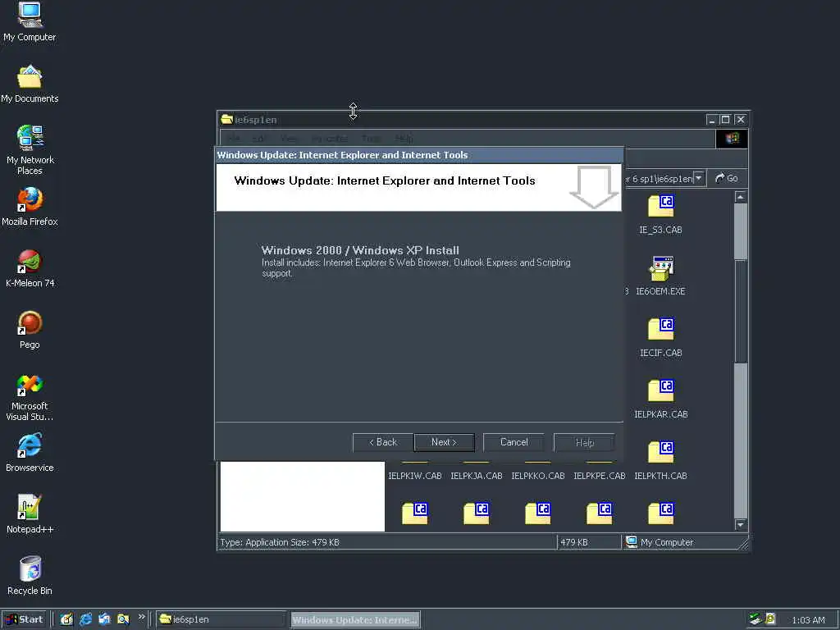This screenshot has width=840, height=630.
Task: Click the IELPKPE.CAB file name
Action: [x=600, y=476]
